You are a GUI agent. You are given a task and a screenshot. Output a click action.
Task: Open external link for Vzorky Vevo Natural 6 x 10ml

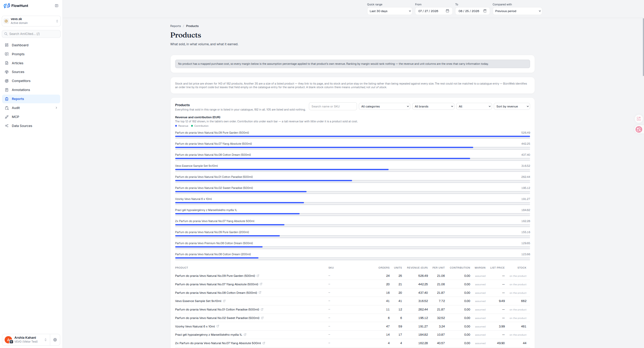[x=218, y=326]
